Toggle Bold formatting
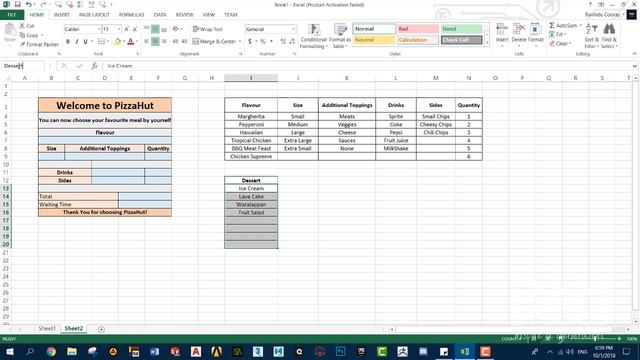640x360 pixels. click(x=68, y=42)
